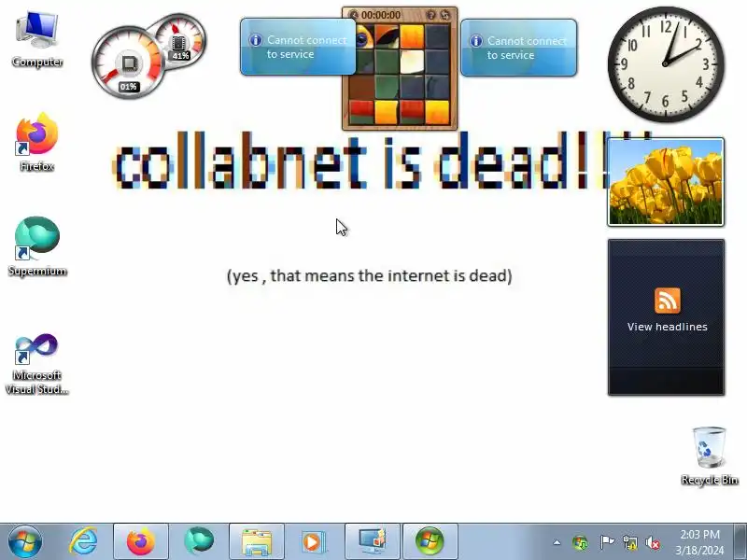Select the Supermium desktop shortcut
This screenshot has height=560, width=747.
37,246
